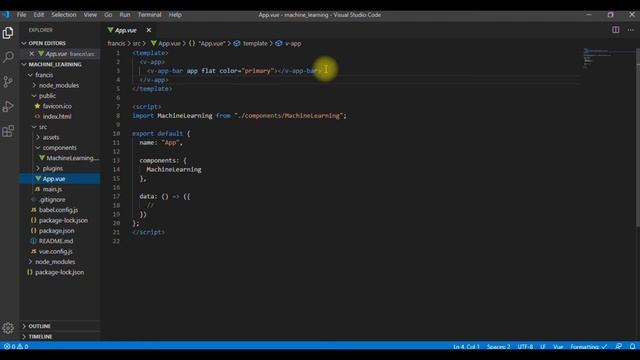The height and width of the screenshot is (360, 640).
Task: Collapse the components folder
Action: 60,147
